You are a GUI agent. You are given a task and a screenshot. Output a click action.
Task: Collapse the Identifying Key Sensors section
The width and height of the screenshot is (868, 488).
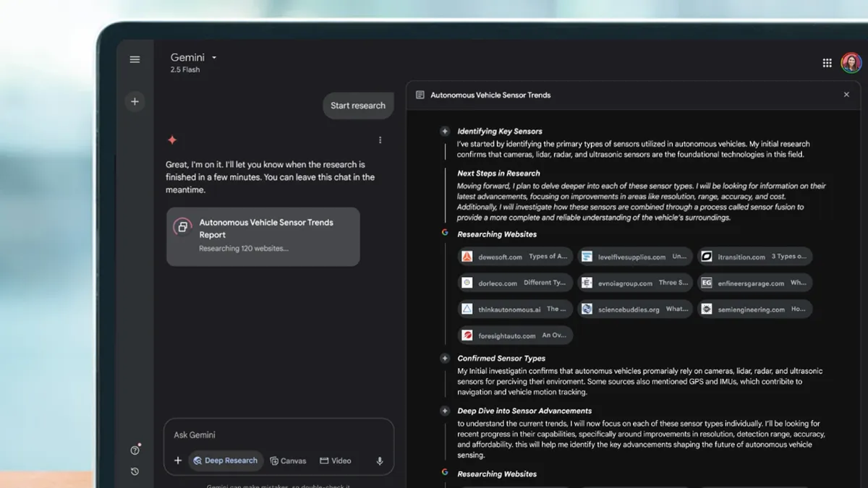coord(445,132)
